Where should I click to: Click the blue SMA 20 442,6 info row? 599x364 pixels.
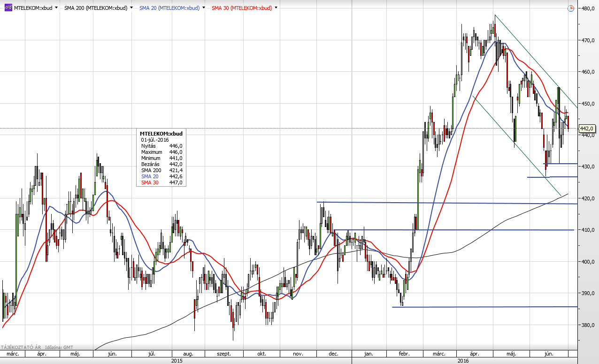(x=161, y=176)
